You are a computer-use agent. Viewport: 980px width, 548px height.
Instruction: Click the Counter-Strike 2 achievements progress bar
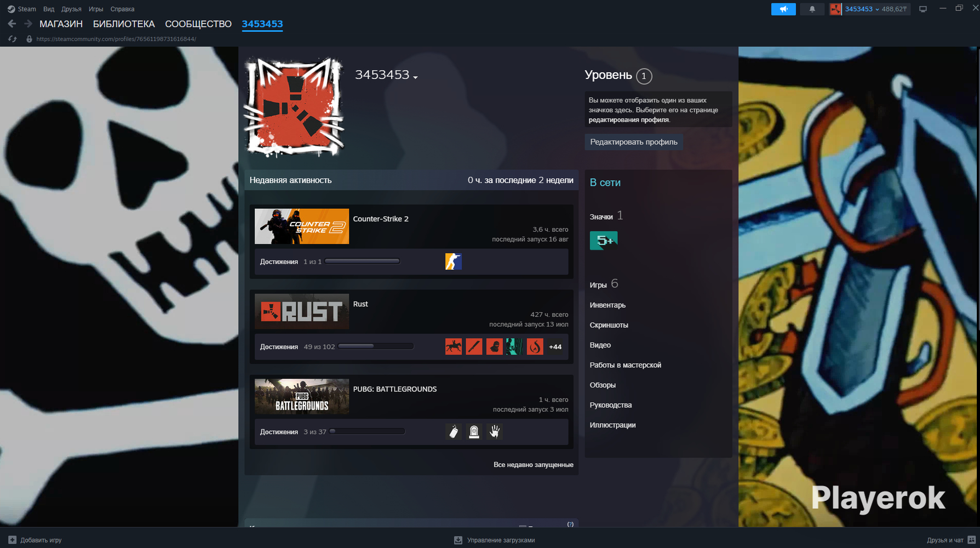pos(362,261)
